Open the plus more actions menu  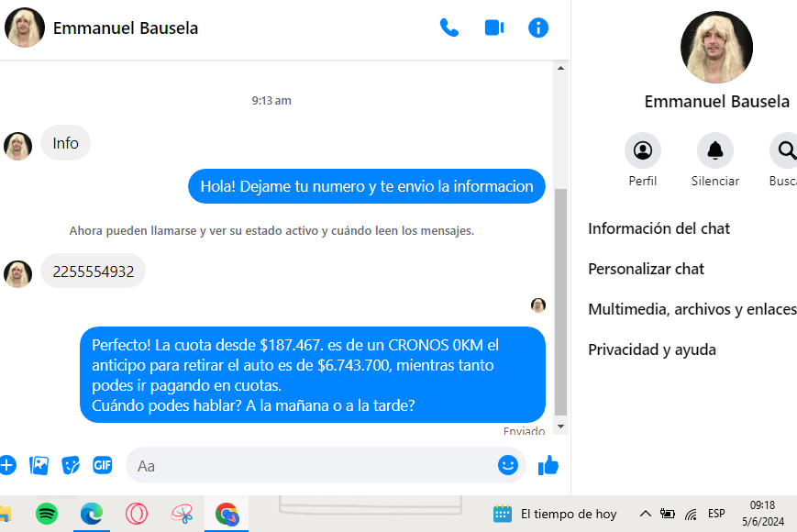tap(7, 465)
